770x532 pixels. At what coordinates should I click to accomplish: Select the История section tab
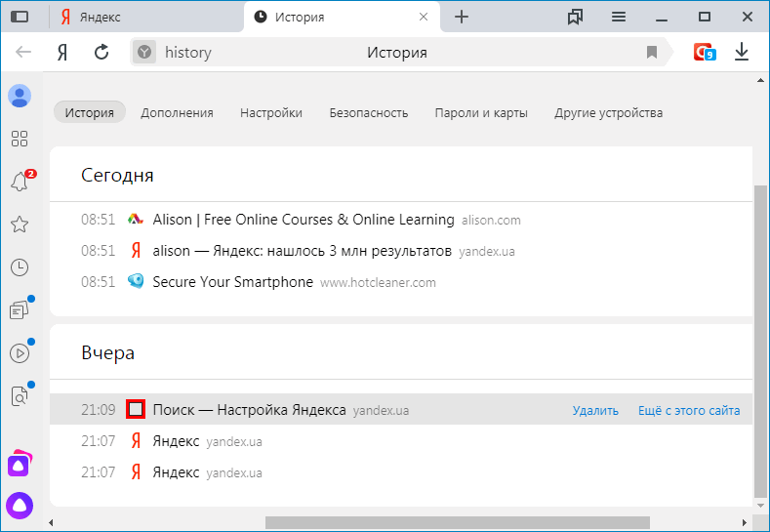pos(90,112)
